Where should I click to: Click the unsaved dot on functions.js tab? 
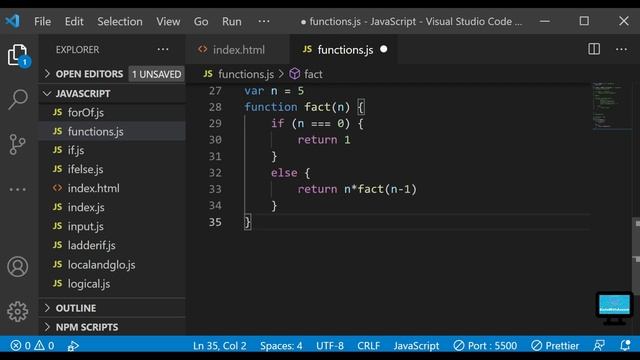tap(384, 49)
